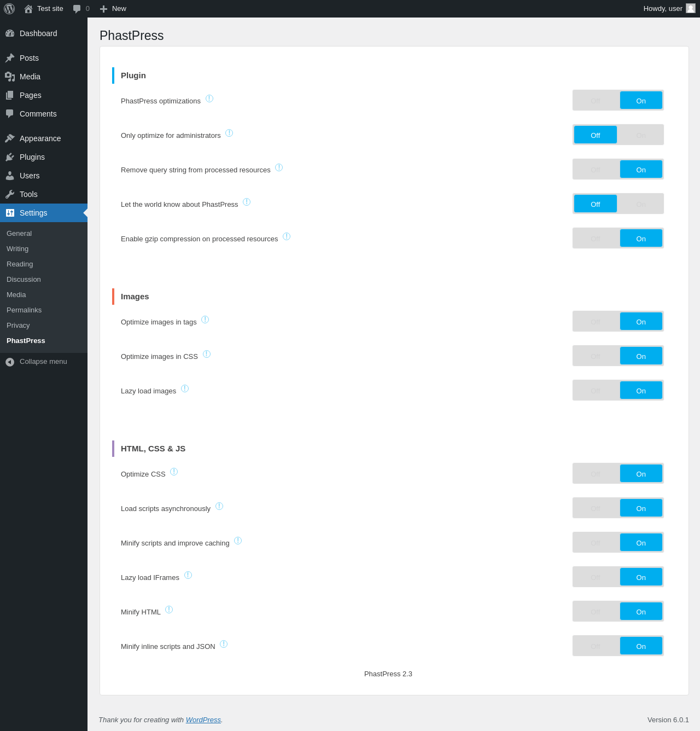This screenshot has width=700, height=731.
Task: Show info for Load scripts asynchronously
Action: (x=219, y=506)
